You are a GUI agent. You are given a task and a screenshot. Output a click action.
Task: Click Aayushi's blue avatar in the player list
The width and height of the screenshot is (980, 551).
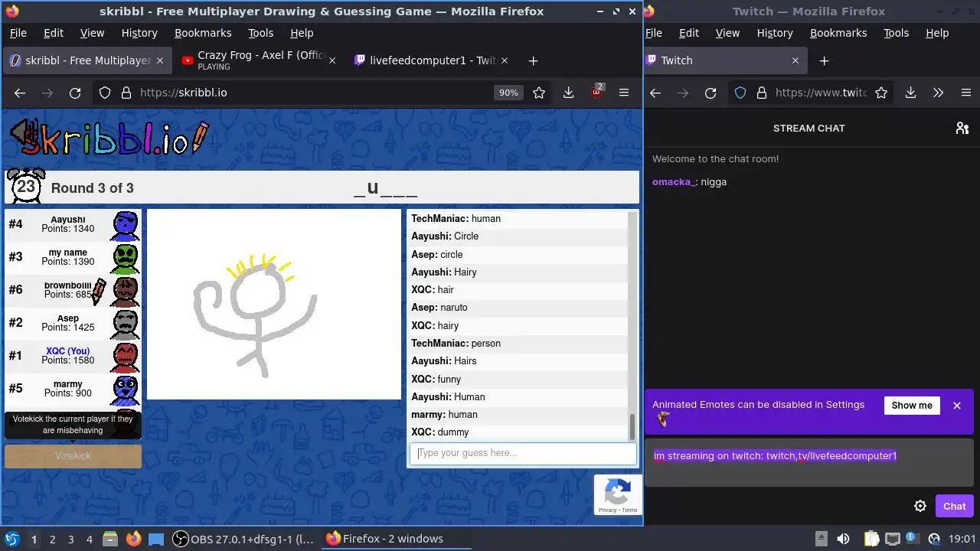pos(126,225)
